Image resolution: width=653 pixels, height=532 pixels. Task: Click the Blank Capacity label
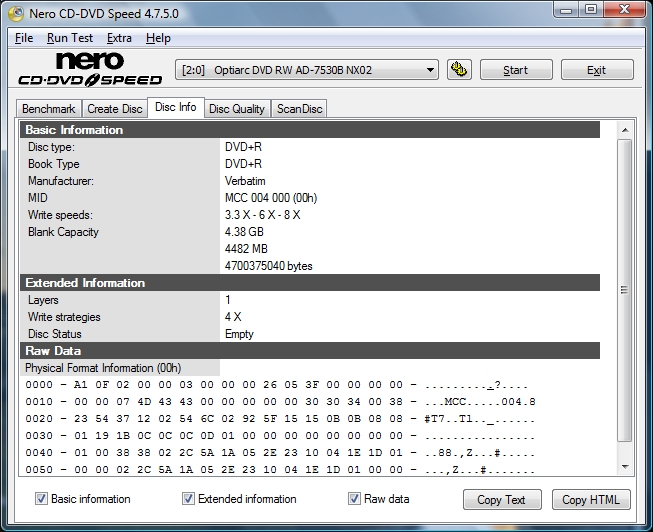pos(63,232)
